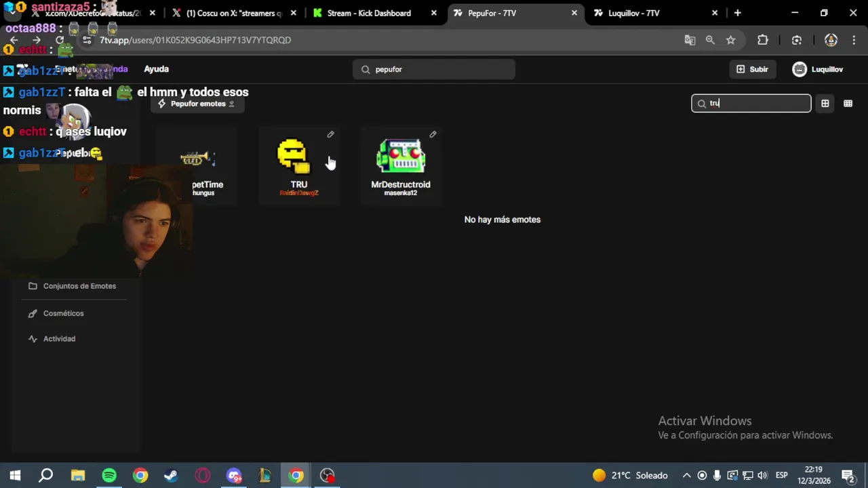The image size is (868, 488).
Task: Click the active Chrome window in the taskbar
Action: (x=296, y=475)
